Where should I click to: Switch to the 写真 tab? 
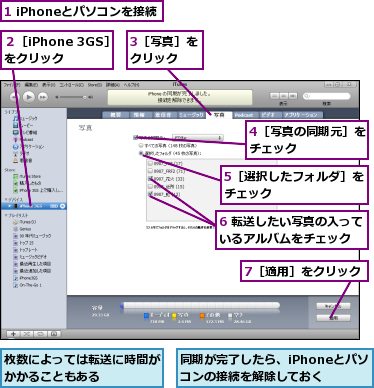pos(219,115)
